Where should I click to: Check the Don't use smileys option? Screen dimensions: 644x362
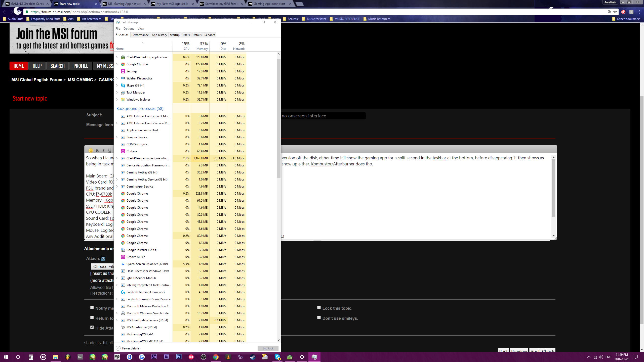[319, 318]
